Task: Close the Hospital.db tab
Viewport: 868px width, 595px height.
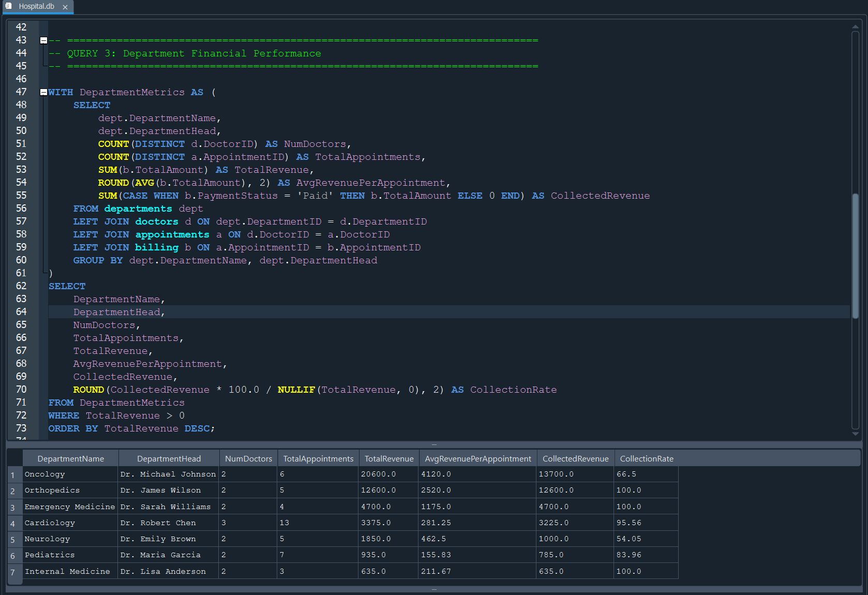Action: pos(65,7)
